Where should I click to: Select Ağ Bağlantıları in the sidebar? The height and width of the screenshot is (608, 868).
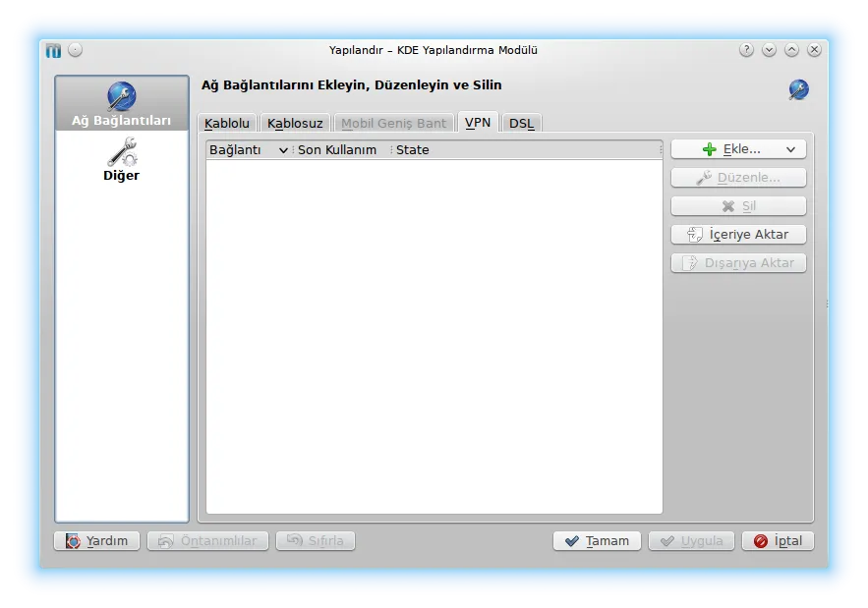pyautogui.click(x=121, y=106)
